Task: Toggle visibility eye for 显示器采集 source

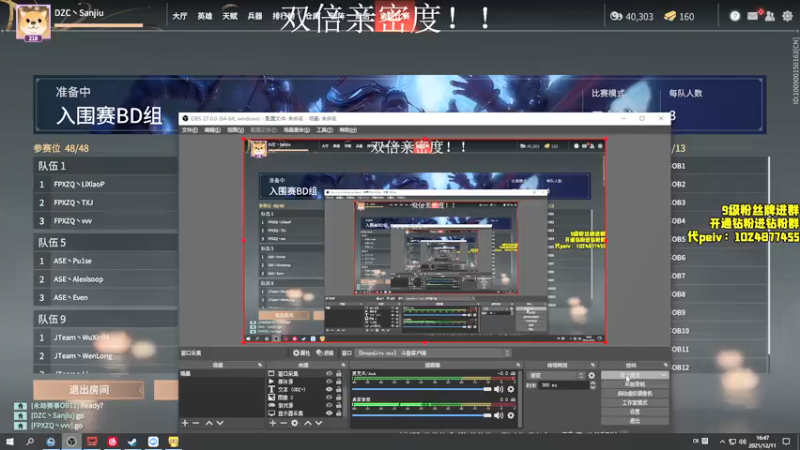Action: (329, 413)
